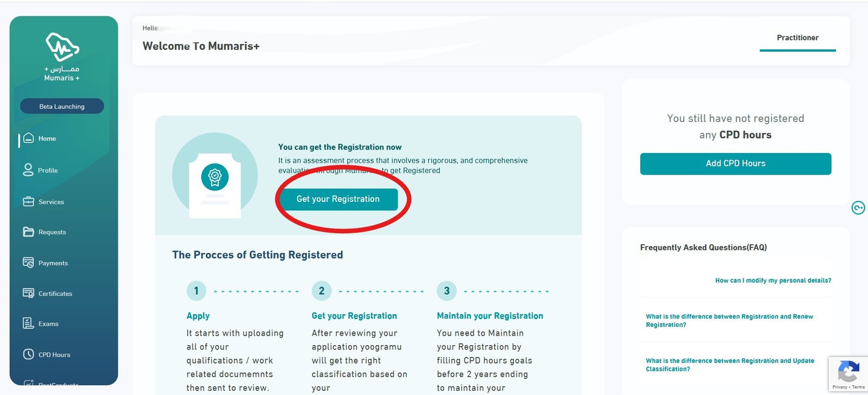Open the floating teal helper widget

click(859, 208)
